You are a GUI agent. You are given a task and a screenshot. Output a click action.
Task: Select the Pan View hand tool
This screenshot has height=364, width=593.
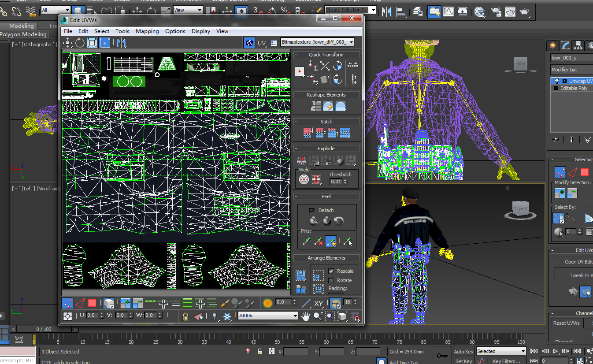tap(305, 316)
